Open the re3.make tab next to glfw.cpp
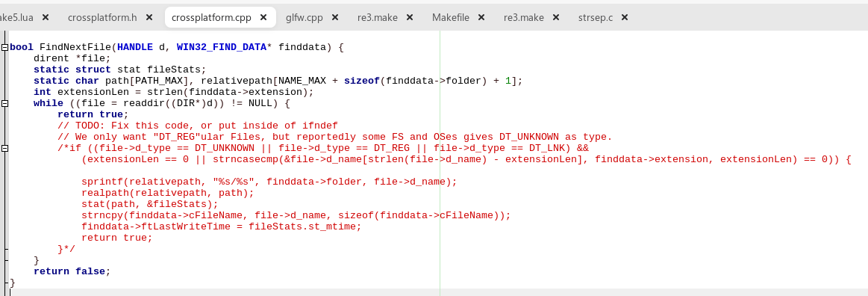The height and width of the screenshot is (296, 868). (378, 17)
